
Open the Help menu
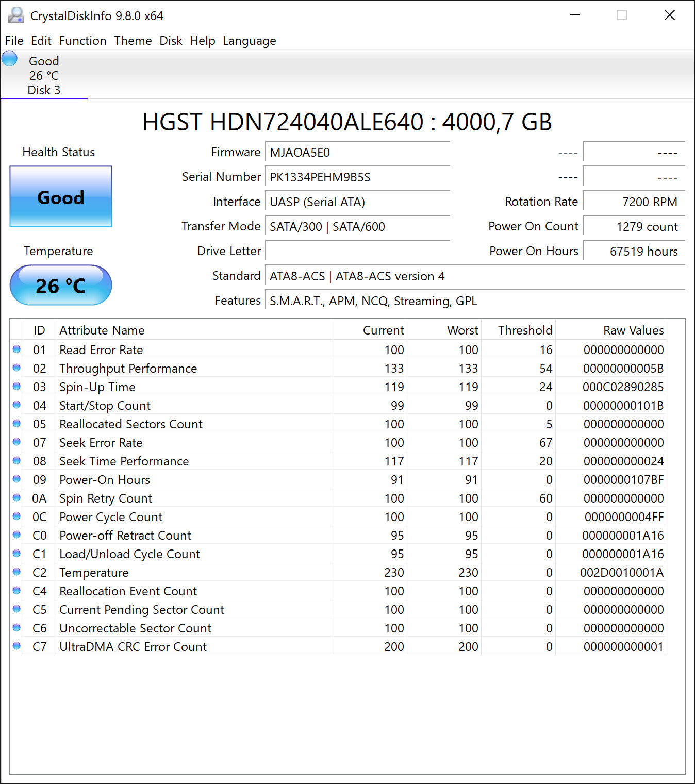point(203,41)
